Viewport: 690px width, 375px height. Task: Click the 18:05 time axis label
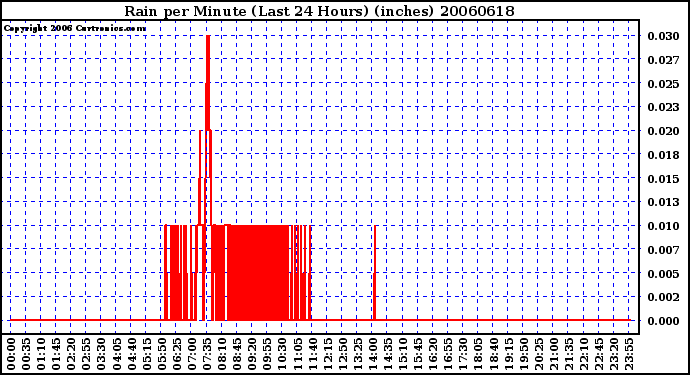[x=478, y=354]
